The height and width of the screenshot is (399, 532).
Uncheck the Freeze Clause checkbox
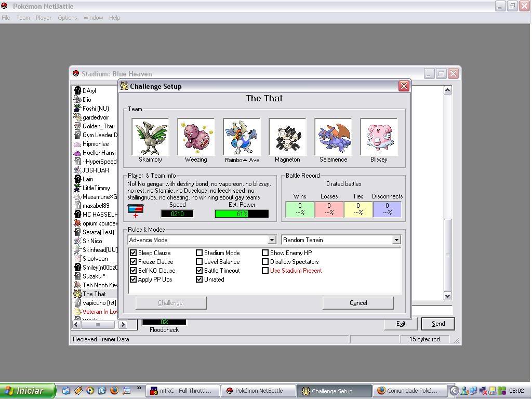pos(134,262)
